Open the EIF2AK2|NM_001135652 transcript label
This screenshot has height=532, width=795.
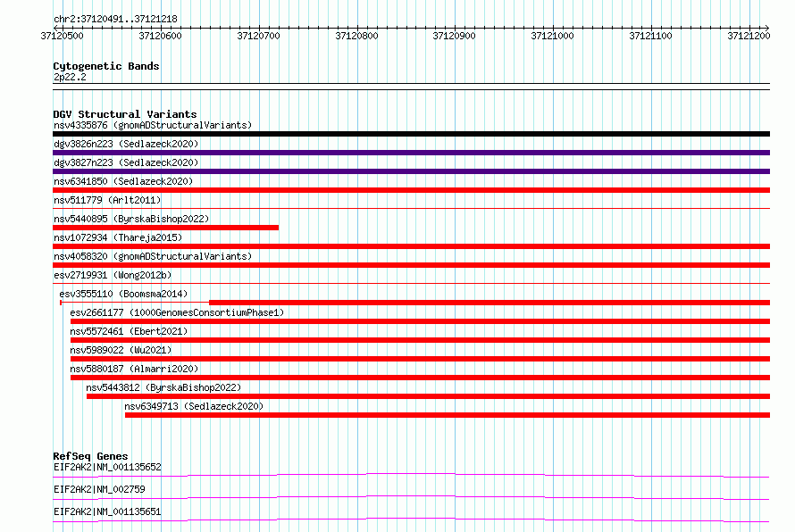[x=107, y=467]
